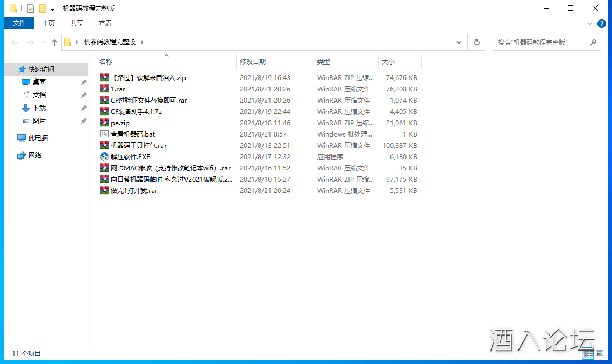Click the 2021/8/10 15:27 date cell
This screenshot has width=612, height=364.
(265, 180)
